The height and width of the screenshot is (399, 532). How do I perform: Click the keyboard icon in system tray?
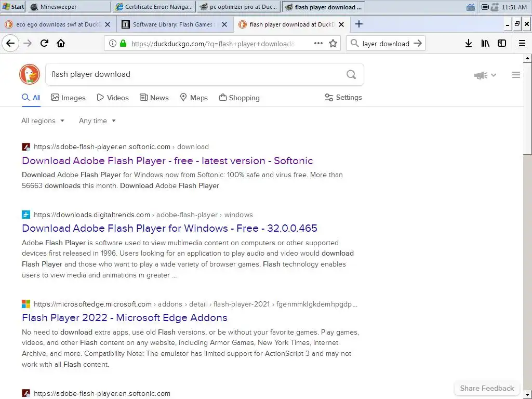point(471,7)
